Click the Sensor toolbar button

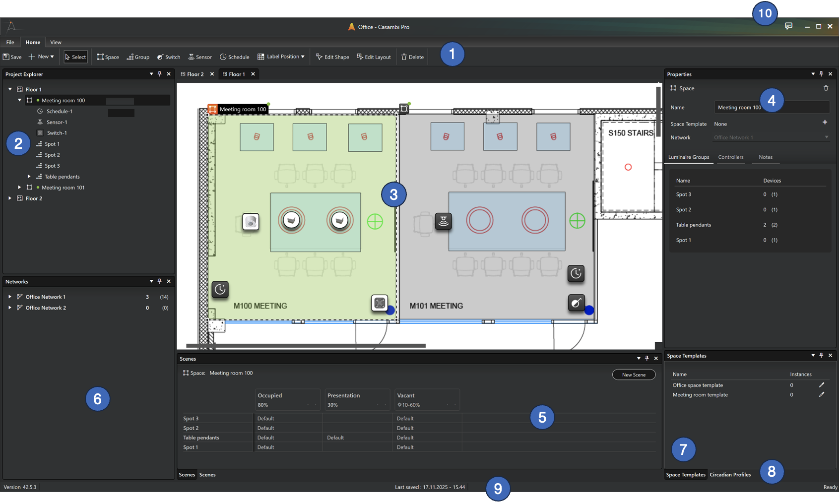coord(199,57)
